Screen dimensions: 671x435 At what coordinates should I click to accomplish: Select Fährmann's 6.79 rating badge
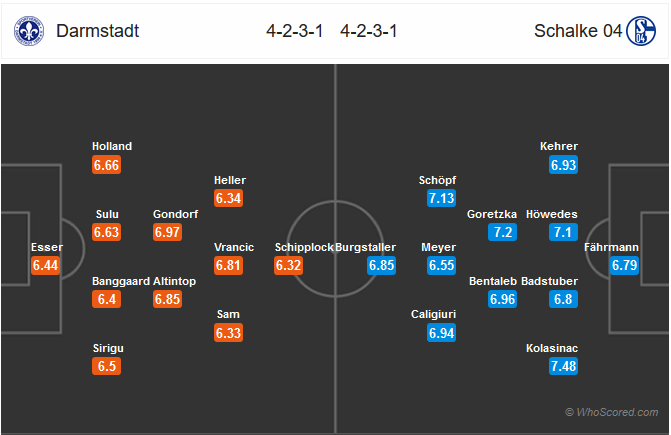[624, 265]
